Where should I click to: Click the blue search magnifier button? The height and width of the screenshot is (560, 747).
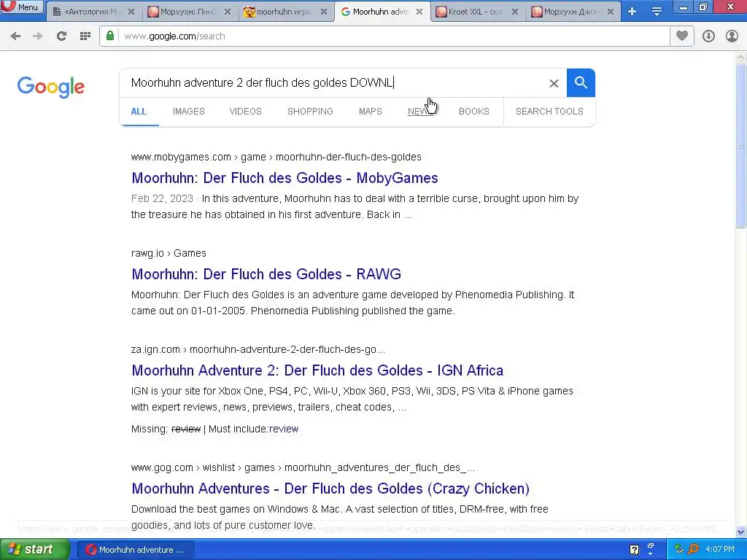pos(581,83)
